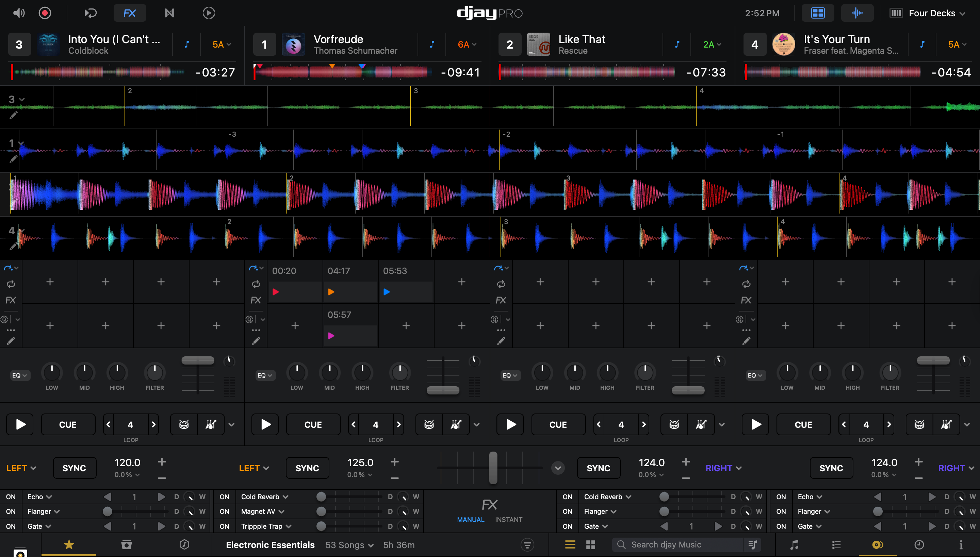Screen dimensions: 980x557
Task: Select the MANUAL FX mode tab
Action: pyautogui.click(x=471, y=520)
